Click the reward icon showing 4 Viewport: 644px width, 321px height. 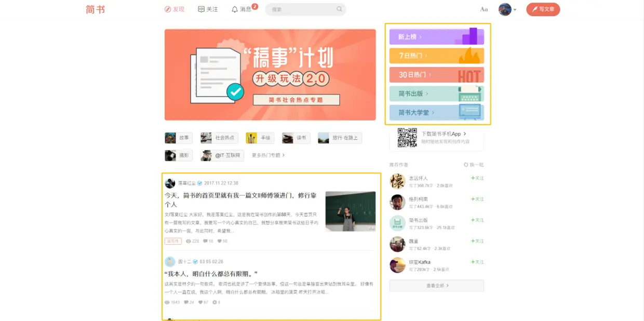coord(214,302)
